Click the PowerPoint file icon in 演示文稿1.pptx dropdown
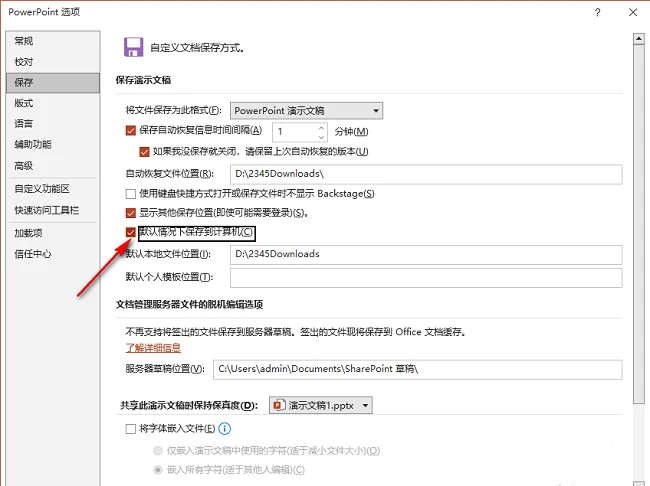Screen dimensions: 650x486 pyautogui.click(x=279, y=405)
